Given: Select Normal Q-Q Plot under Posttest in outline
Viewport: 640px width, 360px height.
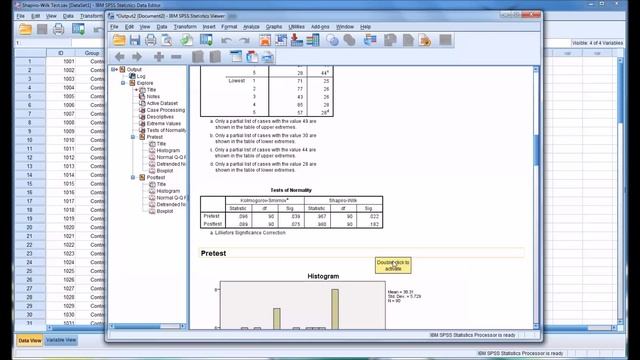Looking at the screenshot, I should (x=171, y=198).
